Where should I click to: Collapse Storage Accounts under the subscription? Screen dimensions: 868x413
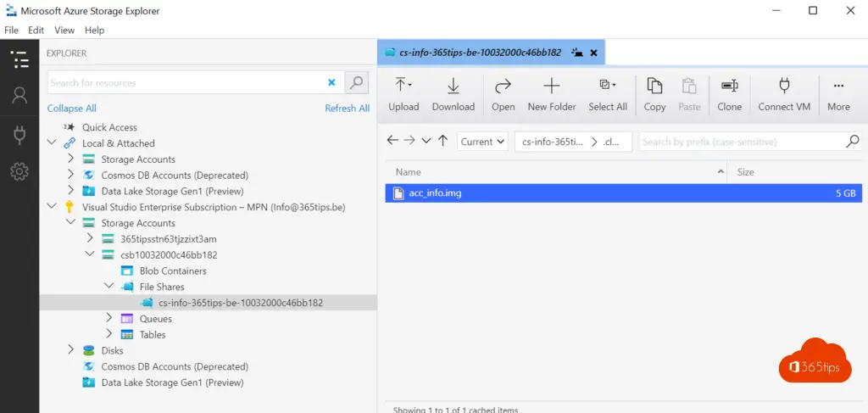(x=70, y=222)
